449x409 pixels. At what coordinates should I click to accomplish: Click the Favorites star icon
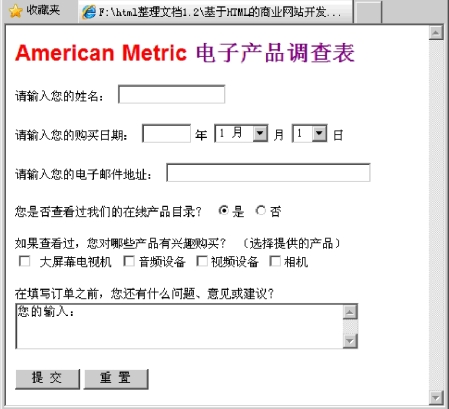coord(16,11)
